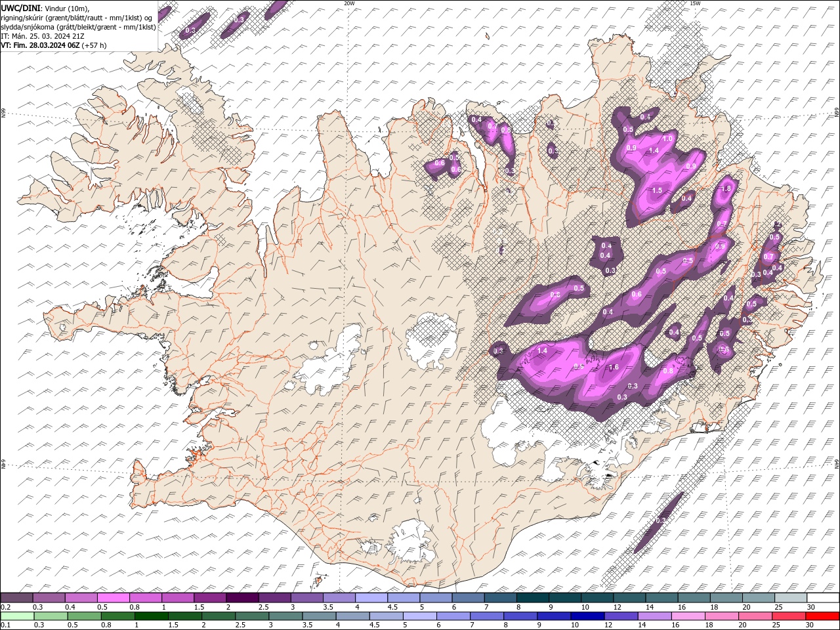
Task: Click the 1.6 snowfall value on the map
Action: point(614,367)
